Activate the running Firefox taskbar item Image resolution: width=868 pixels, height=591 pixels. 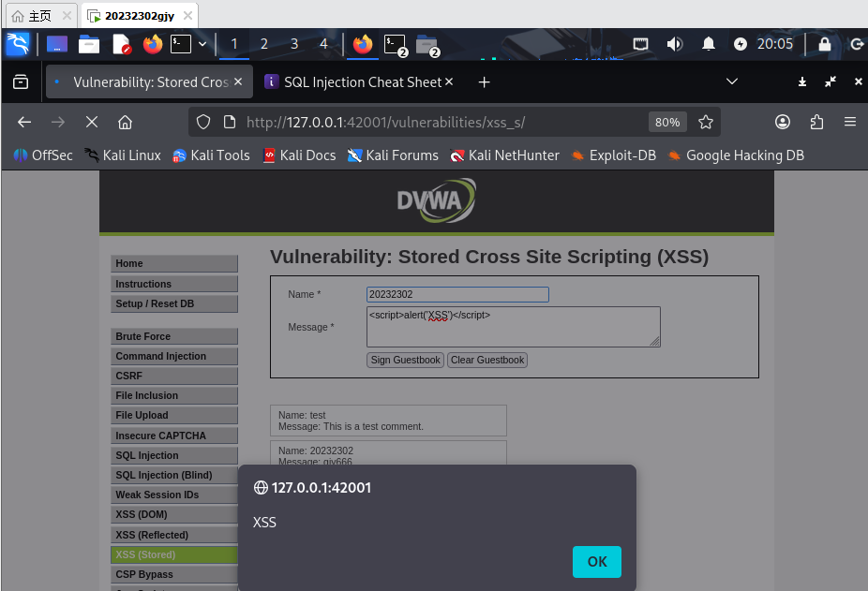click(x=363, y=44)
